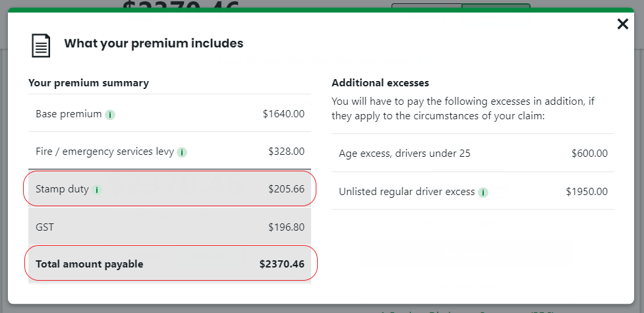The width and height of the screenshot is (644, 313).
Task: Click the Unlisted regular driver excess label
Action: tap(407, 192)
